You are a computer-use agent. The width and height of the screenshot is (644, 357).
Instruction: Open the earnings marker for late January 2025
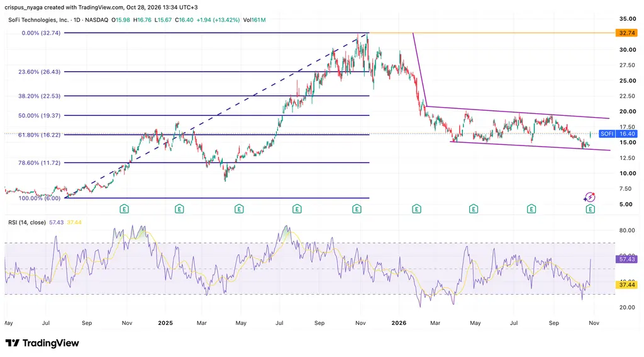[x=179, y=209]
